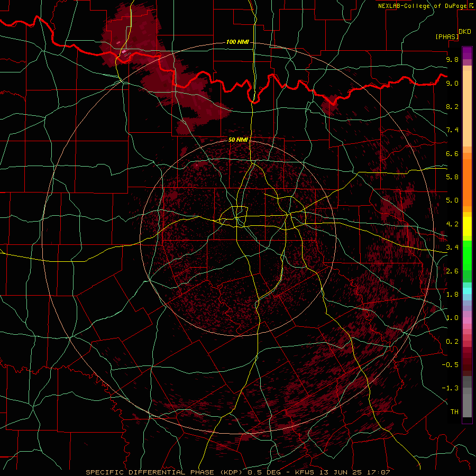Image resolution: width=476 pixels, height=476 pixels.
Task: Click the 6.6 value on the color scale
Action: (x=452, y=153)
